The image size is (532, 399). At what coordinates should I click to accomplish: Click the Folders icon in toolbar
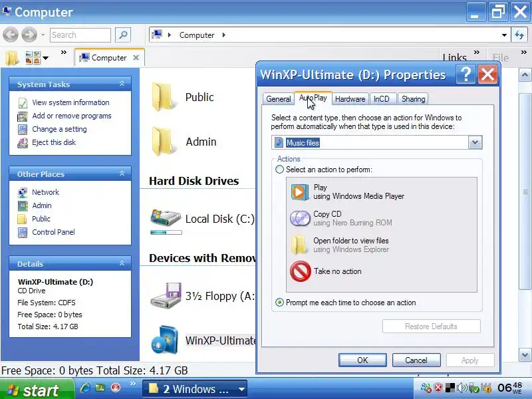pyautogui.click(x=12, y=58)
